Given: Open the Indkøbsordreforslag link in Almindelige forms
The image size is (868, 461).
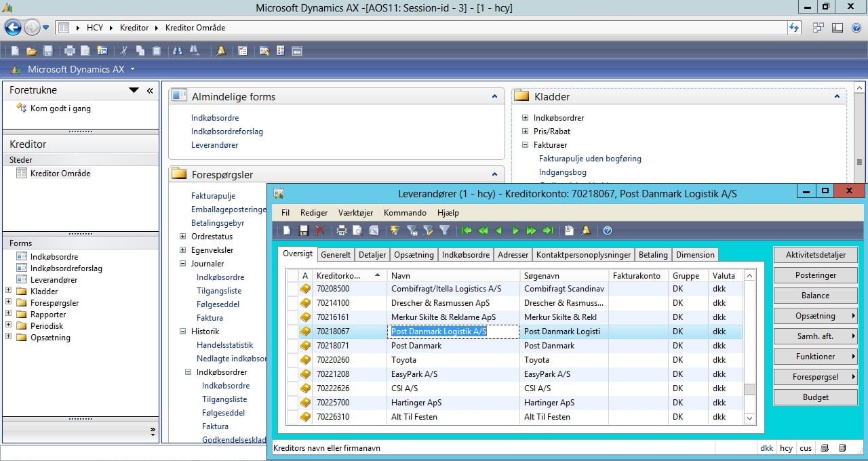Looking at the screenshot, I should [x=227, y=132].
